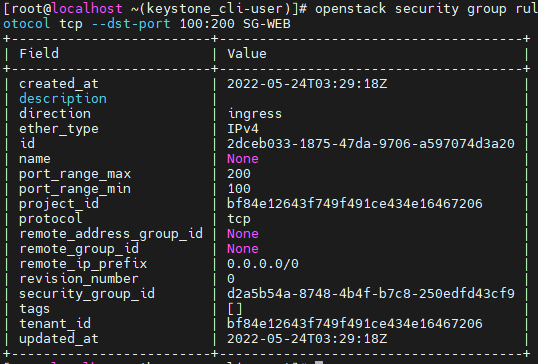538x364 pixels.
Task: Click the tcp protocol value
Action: tap(239, 219)
